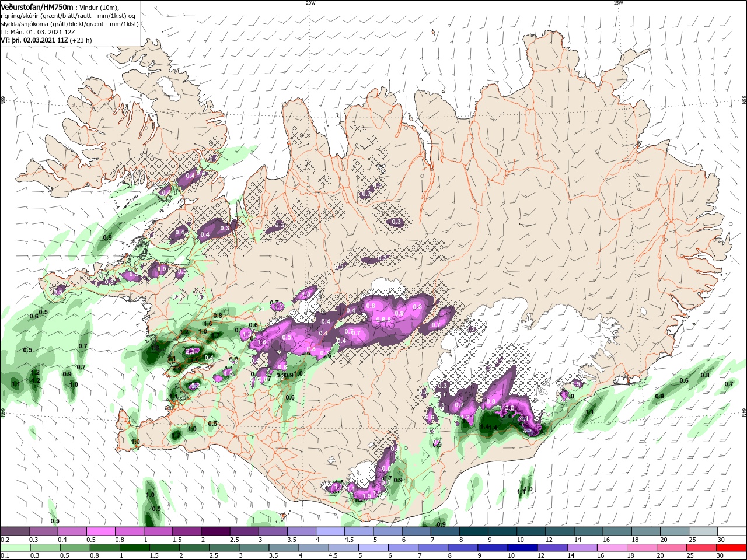
Task: Select the dark teal 8 swatch in the upper legend row
Action: click(473, 531)
